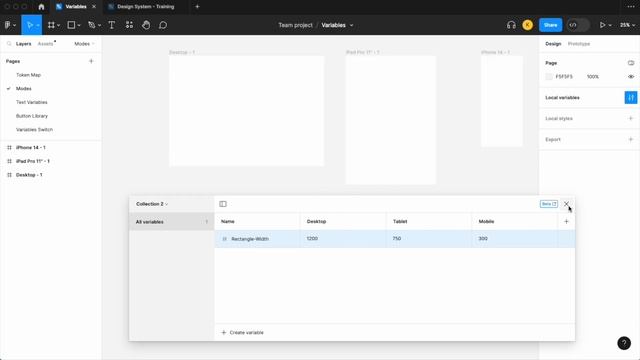
Task: Open local variables settings icon
Action: [631, 98]
